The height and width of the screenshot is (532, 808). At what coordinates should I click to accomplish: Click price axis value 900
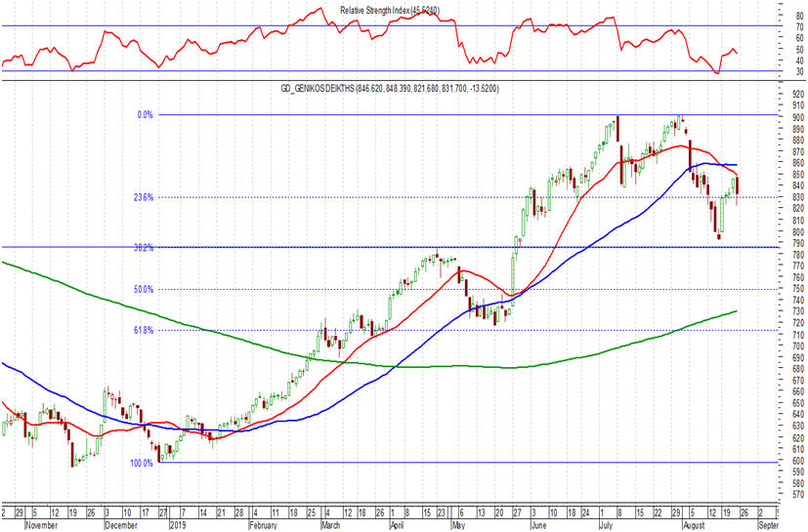799,117
